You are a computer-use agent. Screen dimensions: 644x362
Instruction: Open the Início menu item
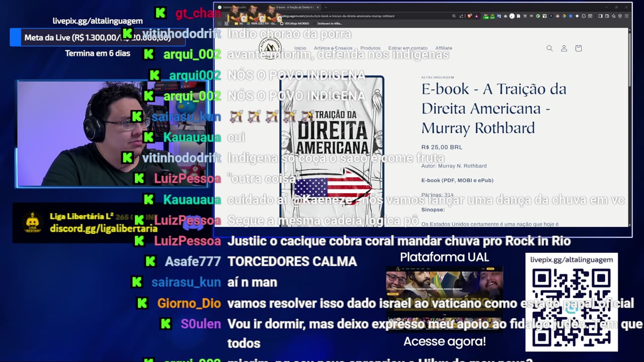pos(300,48)
